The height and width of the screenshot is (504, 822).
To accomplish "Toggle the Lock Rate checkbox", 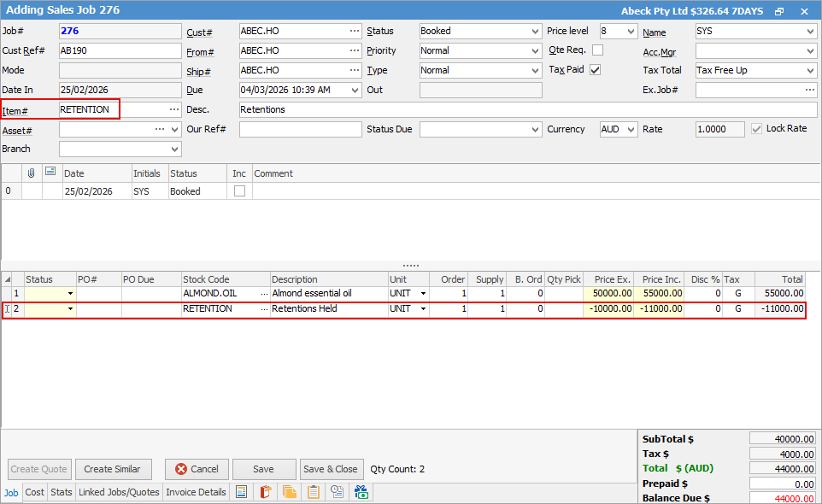I will pos(756,129).
